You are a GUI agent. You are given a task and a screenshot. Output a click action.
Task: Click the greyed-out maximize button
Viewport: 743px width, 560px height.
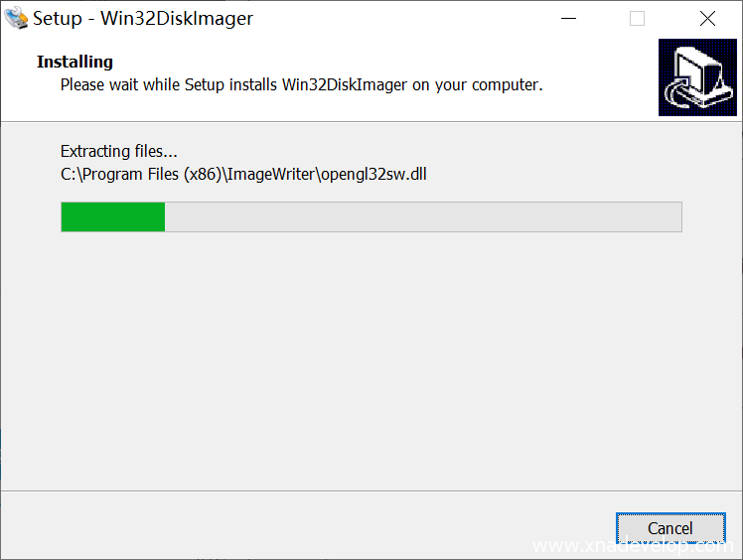[x=637, y=19]
